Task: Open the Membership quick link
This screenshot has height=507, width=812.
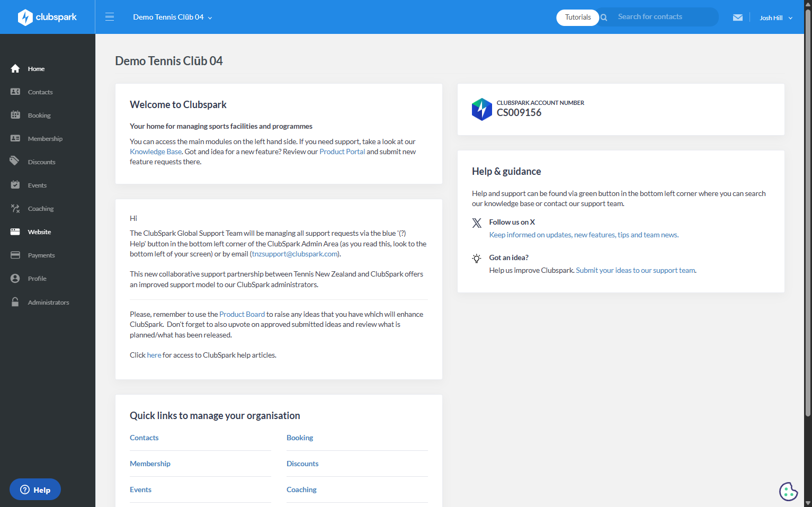Action: (x=150, y=464)
